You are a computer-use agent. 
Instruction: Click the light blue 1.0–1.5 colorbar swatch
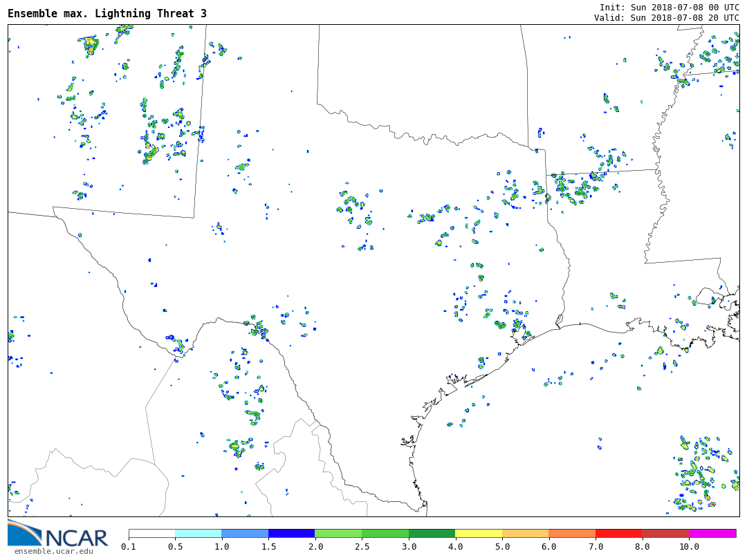point(245,534)
